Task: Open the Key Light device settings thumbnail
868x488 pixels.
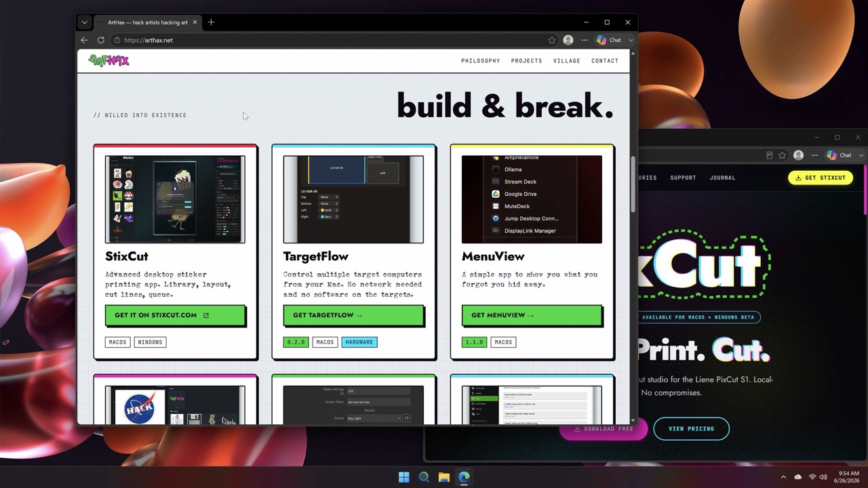Action: click(x=353, y=405)
